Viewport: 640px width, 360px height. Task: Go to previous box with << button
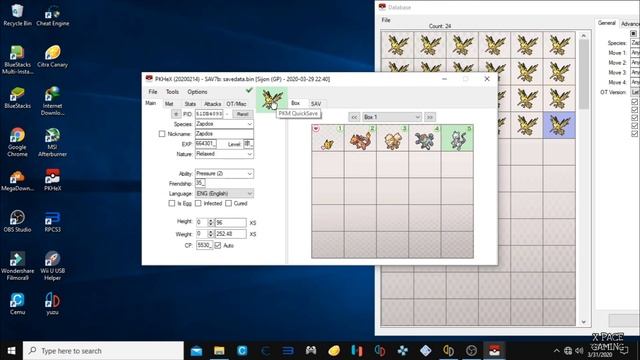pyautogui.click(x=354, y=117)
